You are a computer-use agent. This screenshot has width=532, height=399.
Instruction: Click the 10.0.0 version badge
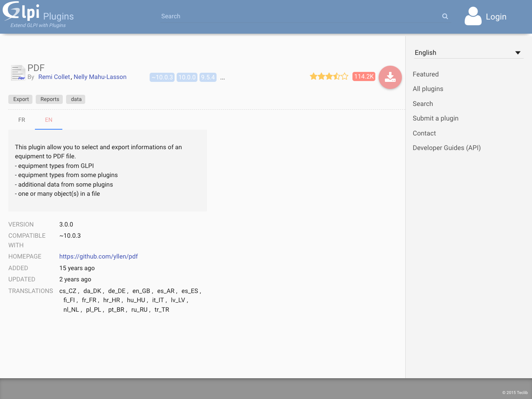tap(187, 77)
